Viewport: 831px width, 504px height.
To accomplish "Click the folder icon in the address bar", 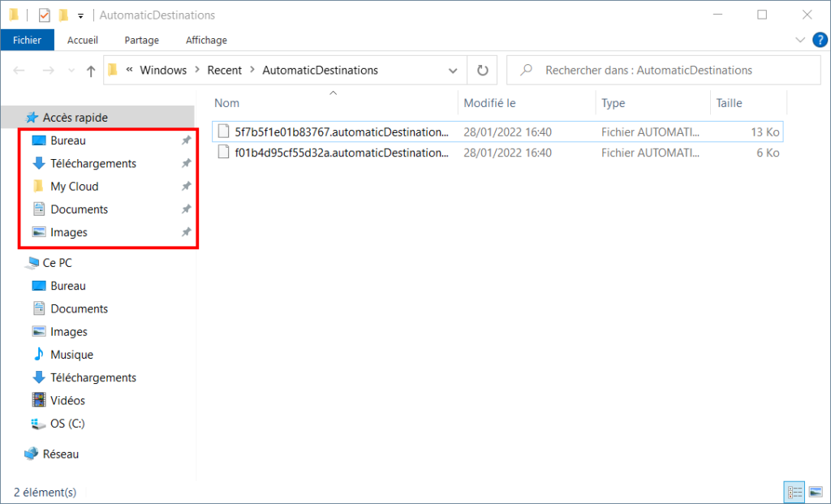I will point(113,70).
